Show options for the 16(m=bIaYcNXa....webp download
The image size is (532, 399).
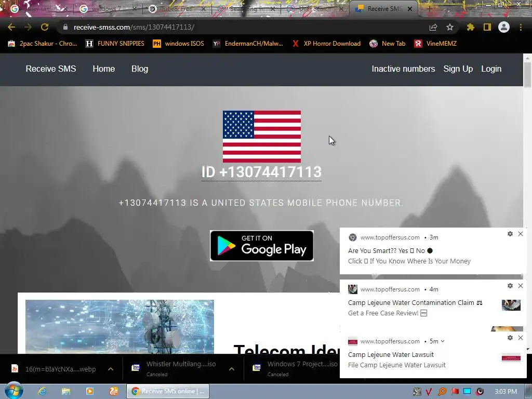(x=111, y=369)
